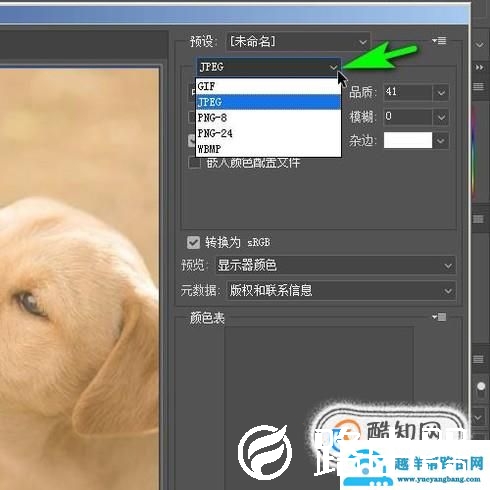This screenshot has height=490, width=490.
Task: Open the 颜色表 panel menu icon
Action: coord(439,317)
